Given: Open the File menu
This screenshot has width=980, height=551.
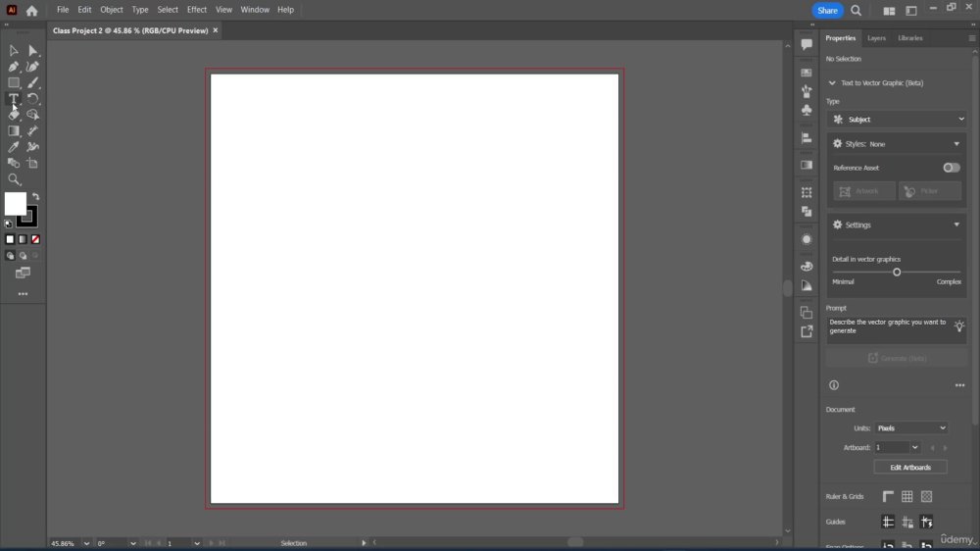Looking at the screenshot, I should (x=63, y=10).
